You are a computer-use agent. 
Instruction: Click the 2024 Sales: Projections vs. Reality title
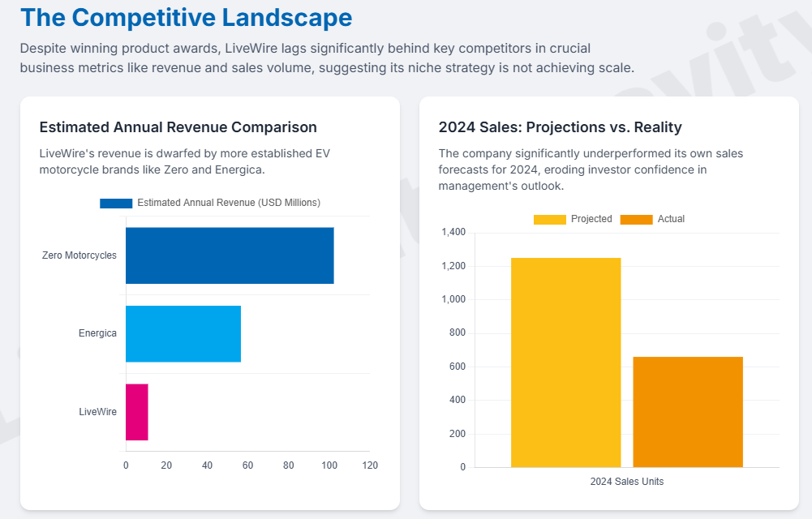tap(560, 127)
